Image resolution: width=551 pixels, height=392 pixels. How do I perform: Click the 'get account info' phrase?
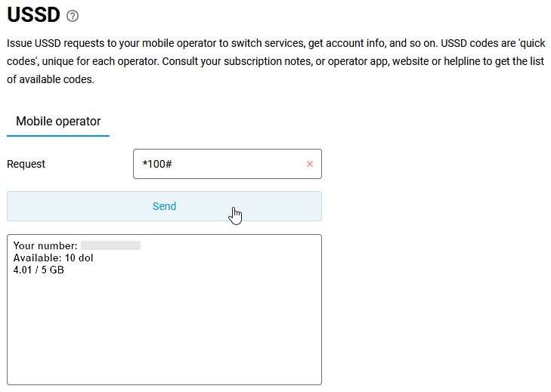coord(344,44)
